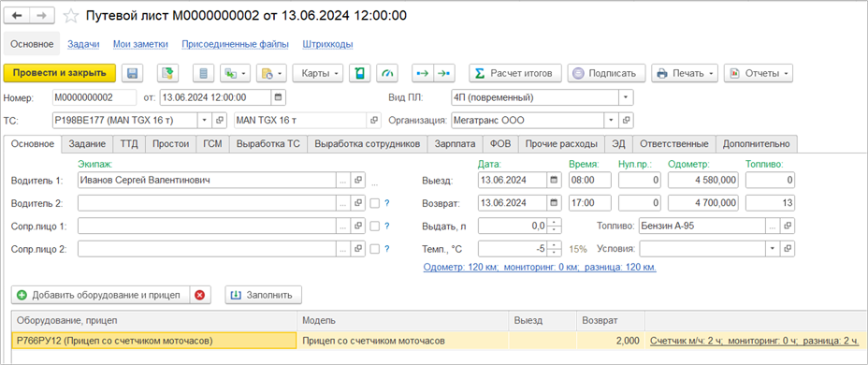Expand the ТС vehicle dropdown
The image size is (868, 365).
205,120
